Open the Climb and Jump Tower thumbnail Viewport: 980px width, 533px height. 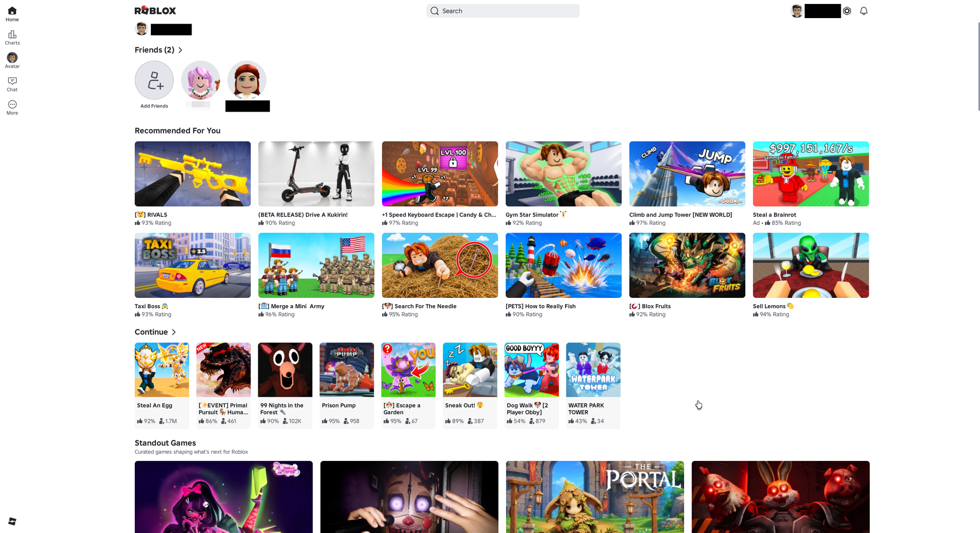687,174
